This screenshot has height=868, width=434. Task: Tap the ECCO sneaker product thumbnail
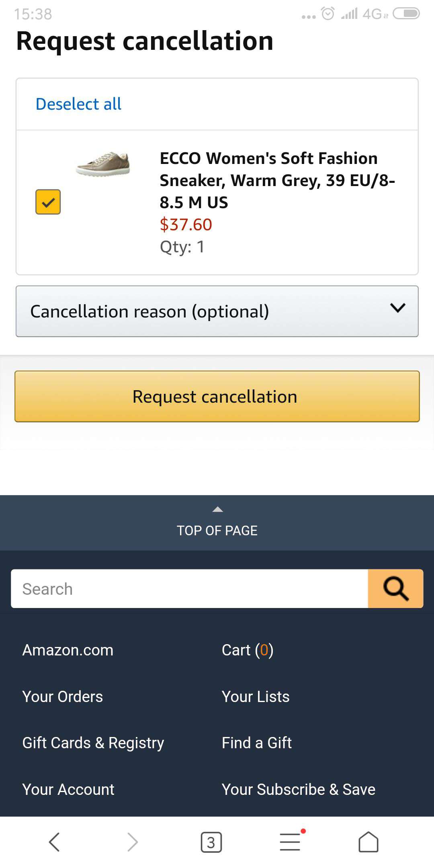coord(103,164)
